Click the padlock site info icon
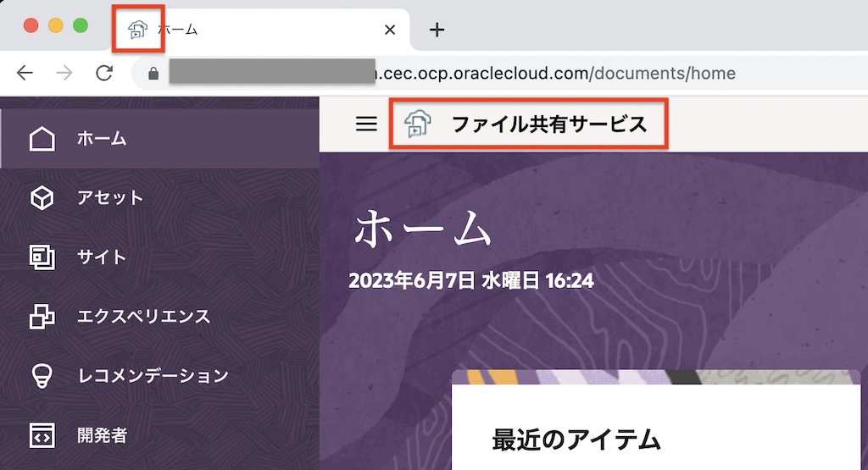The width and height of the screenshot is (868, 470). coord(153,73)
